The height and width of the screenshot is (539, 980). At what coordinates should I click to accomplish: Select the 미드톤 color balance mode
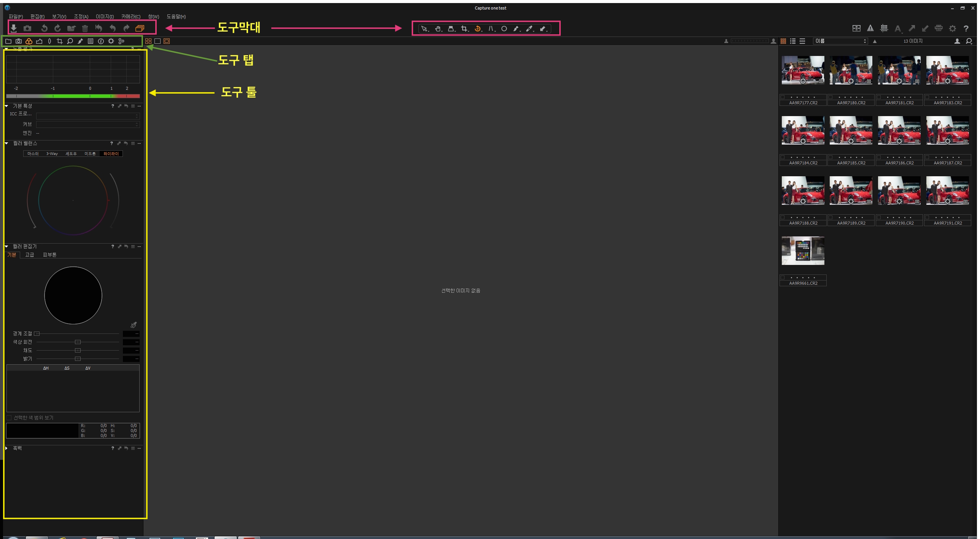(x=90, y=154)
